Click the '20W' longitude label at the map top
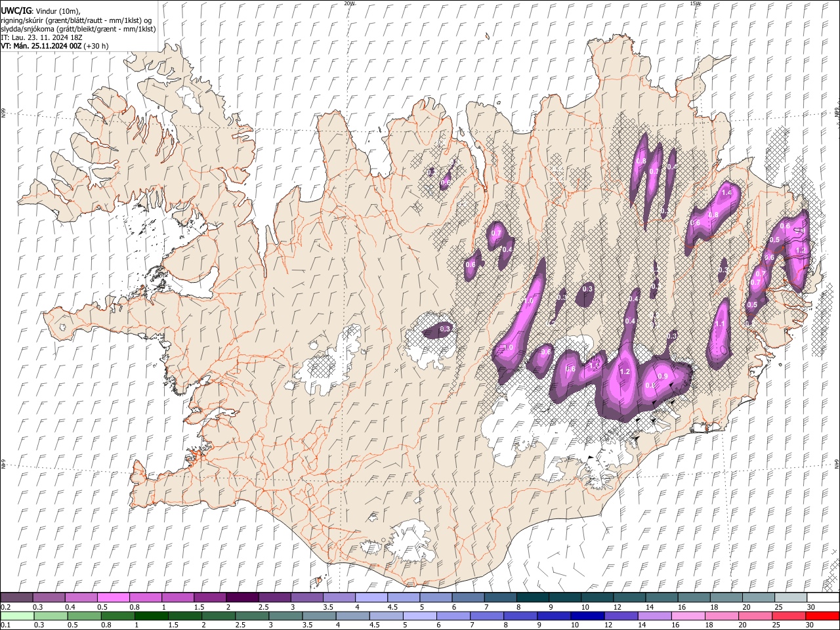This screenshot has width=840, height=630. click(x=349, y=3)
